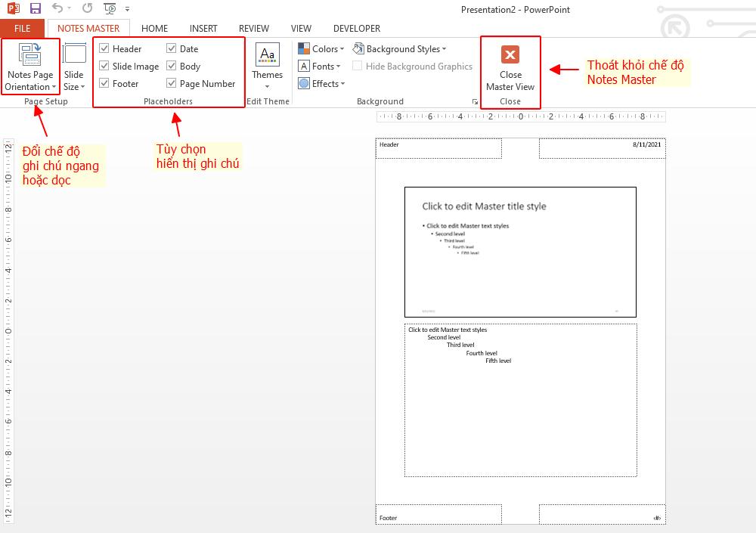Click 'Fourth level' in notes body placeholder

pyautogui.click(x=481, y=353)
